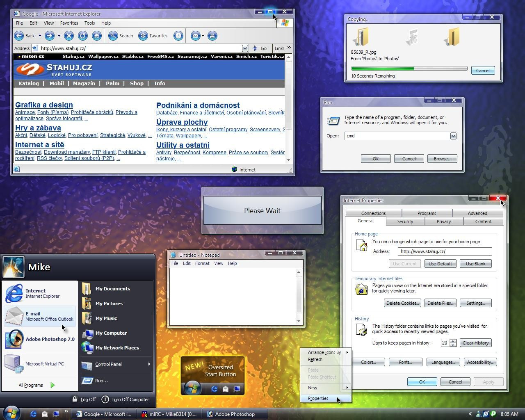Image resolution: width=525 pixels, height=420 pixels.
Task: Click the copy progress bar
Action: click(409, 68)
